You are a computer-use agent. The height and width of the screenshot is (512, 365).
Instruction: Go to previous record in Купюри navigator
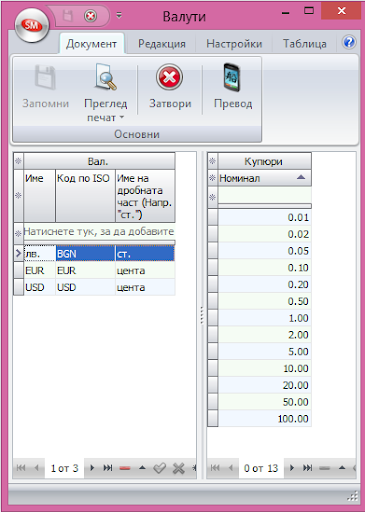(x=231, y=468)
